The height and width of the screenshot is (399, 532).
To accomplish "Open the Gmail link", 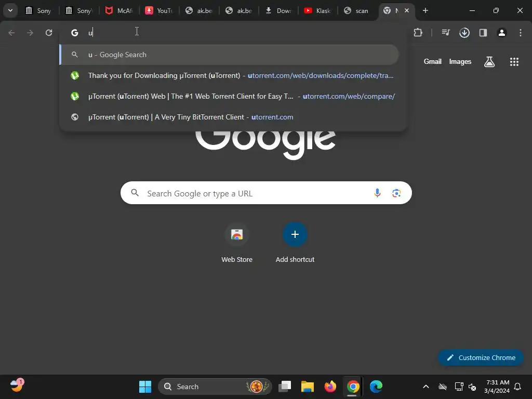I will tap(433, 61).
